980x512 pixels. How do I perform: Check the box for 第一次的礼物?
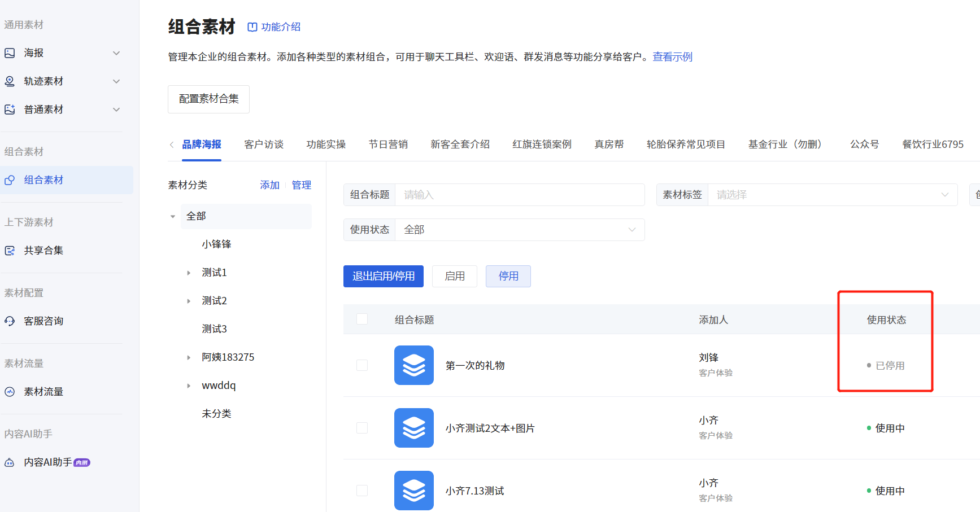pos(362,365)
